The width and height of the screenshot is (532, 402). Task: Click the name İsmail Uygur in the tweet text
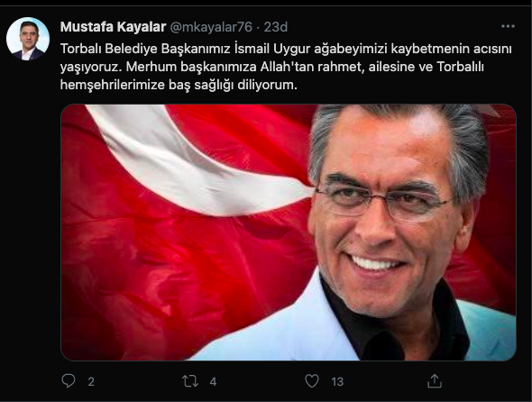click(x=272, y=49)
